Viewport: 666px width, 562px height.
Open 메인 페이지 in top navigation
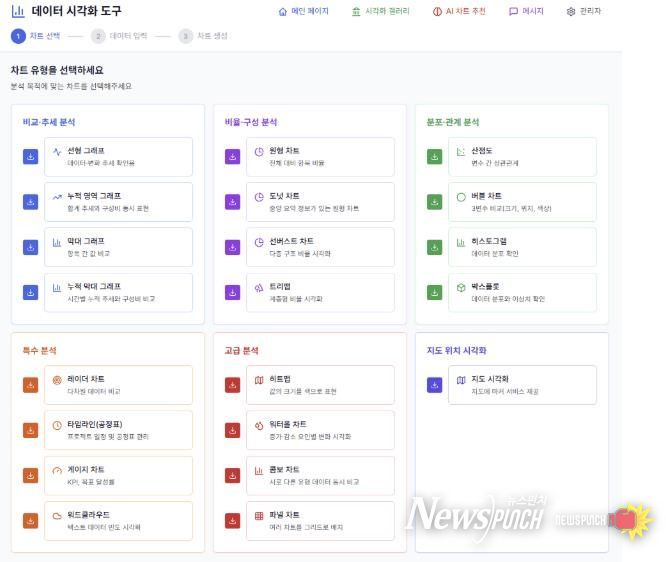[x=303, y=12]
